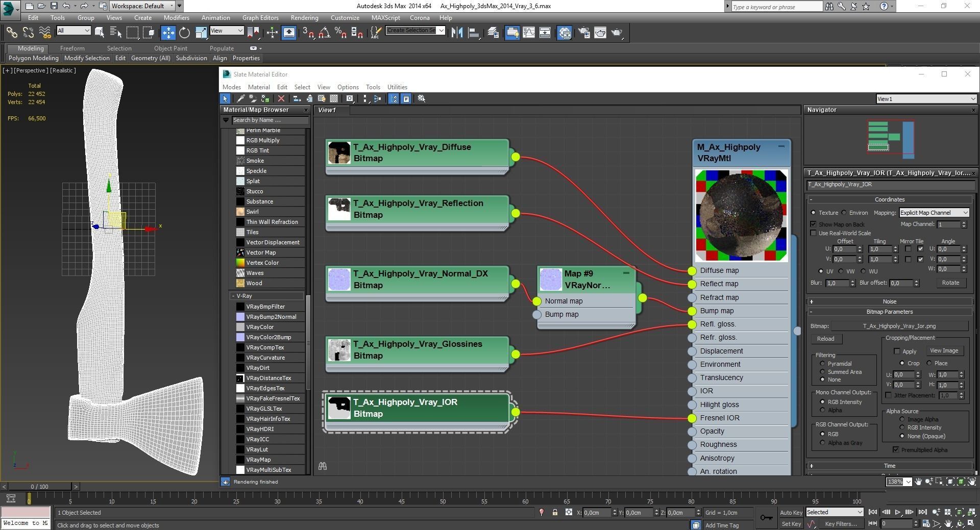
Task: Open the Selected key mode dropdown
Action: 835,512
